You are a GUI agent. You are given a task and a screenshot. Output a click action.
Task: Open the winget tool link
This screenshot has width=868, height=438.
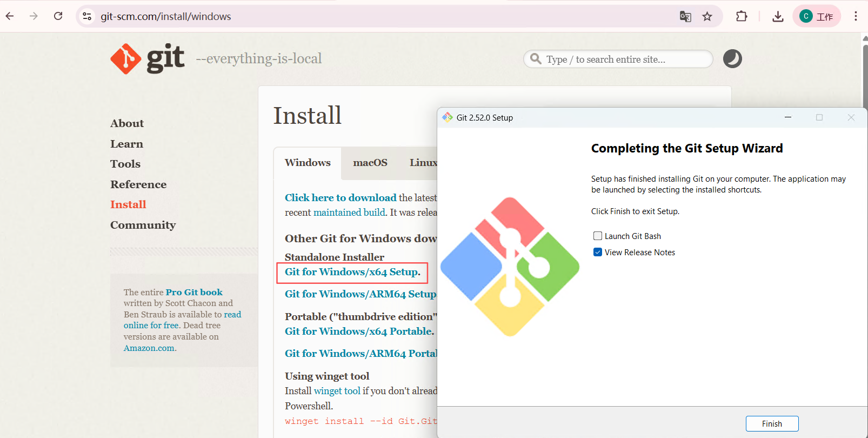coord(337,391)
